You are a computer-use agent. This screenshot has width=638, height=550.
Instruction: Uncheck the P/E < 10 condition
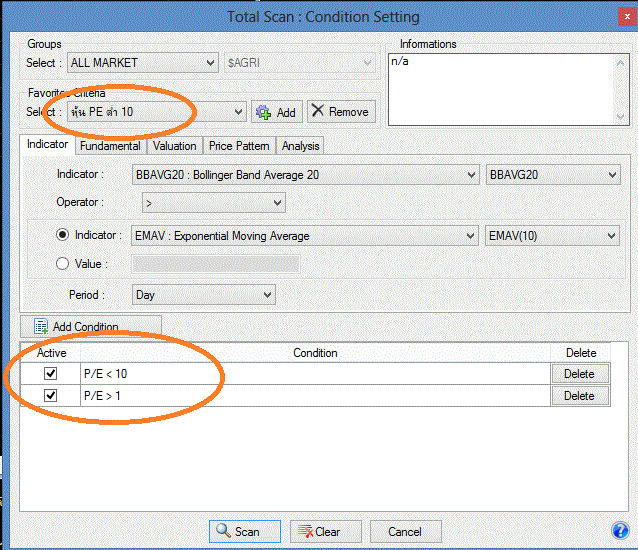point(50,373)
